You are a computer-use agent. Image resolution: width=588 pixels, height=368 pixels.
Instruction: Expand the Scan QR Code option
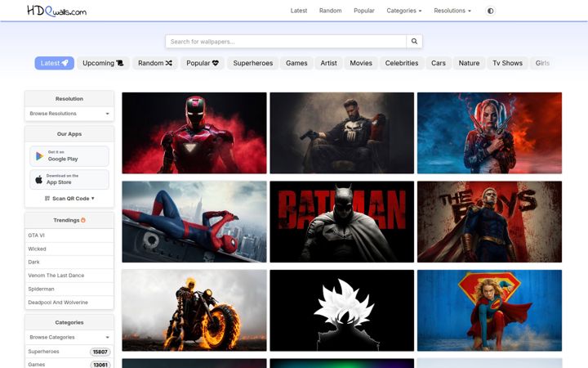point(69,198)
